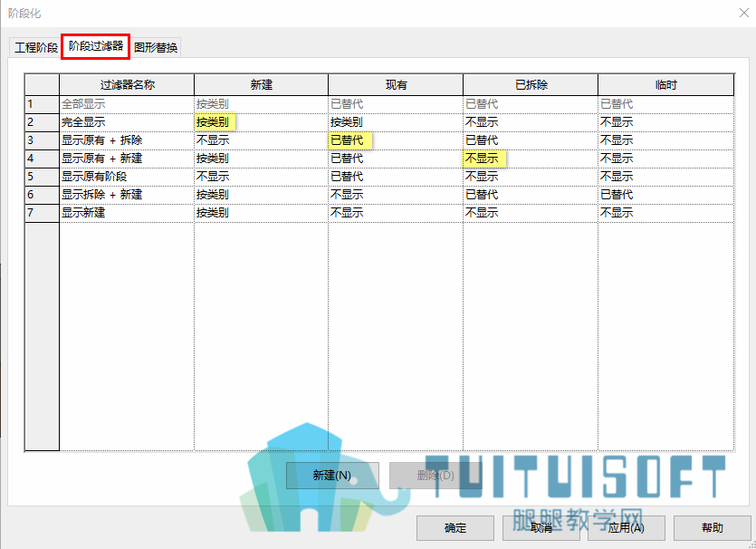Click 已拆除 cell of 显示拆除 + 新建 row
The height and width of the screenshot is (549, 756).
531,195
